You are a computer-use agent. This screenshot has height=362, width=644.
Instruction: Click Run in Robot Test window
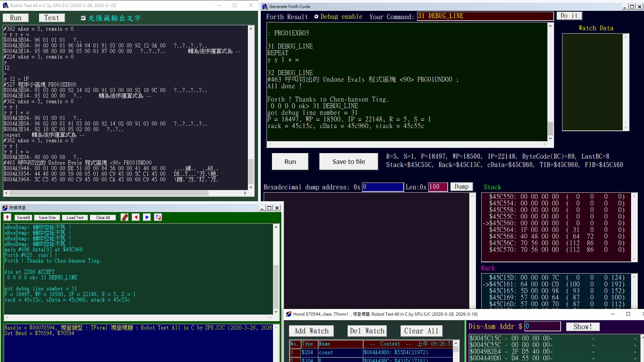coord(16,18)
